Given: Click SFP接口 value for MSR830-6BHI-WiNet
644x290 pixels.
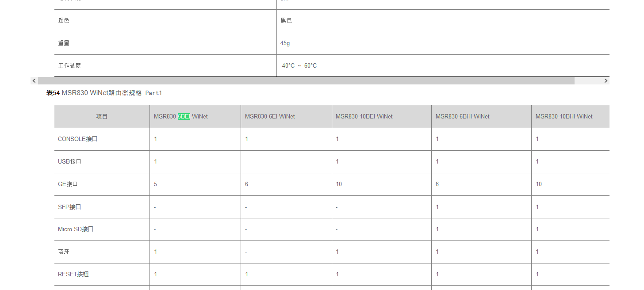Looking at the screenshot, I should click(x=437, y=207).
